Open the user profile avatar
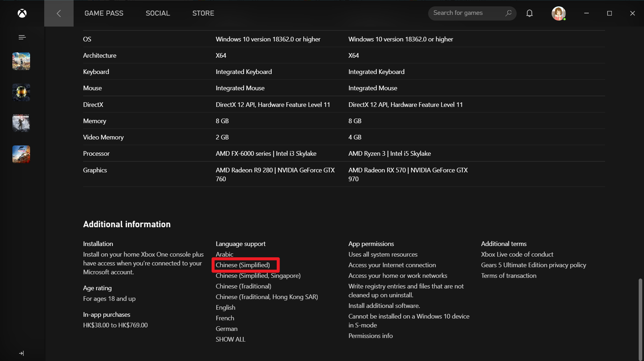 558,13
